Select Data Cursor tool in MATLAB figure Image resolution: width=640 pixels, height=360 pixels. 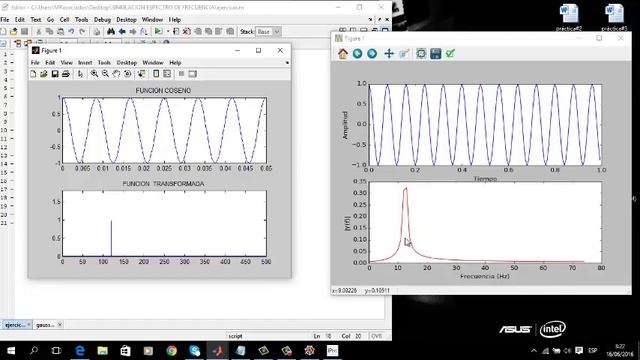point(142,74)
